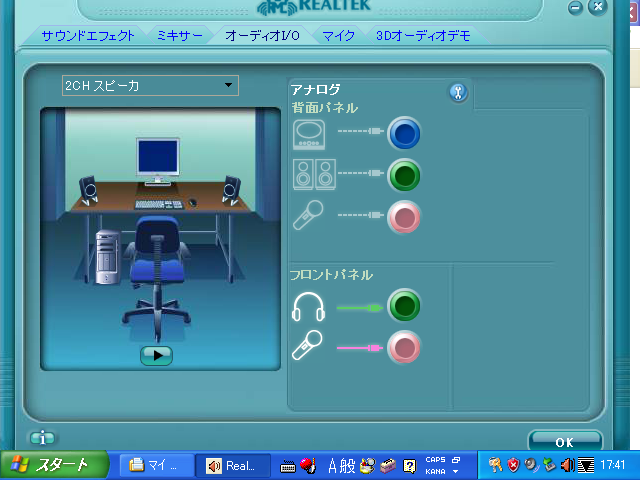The width and height of the screenshot is (640, 480).
Task: Click the line-in device icon on back panel
Action: point(309,134)
